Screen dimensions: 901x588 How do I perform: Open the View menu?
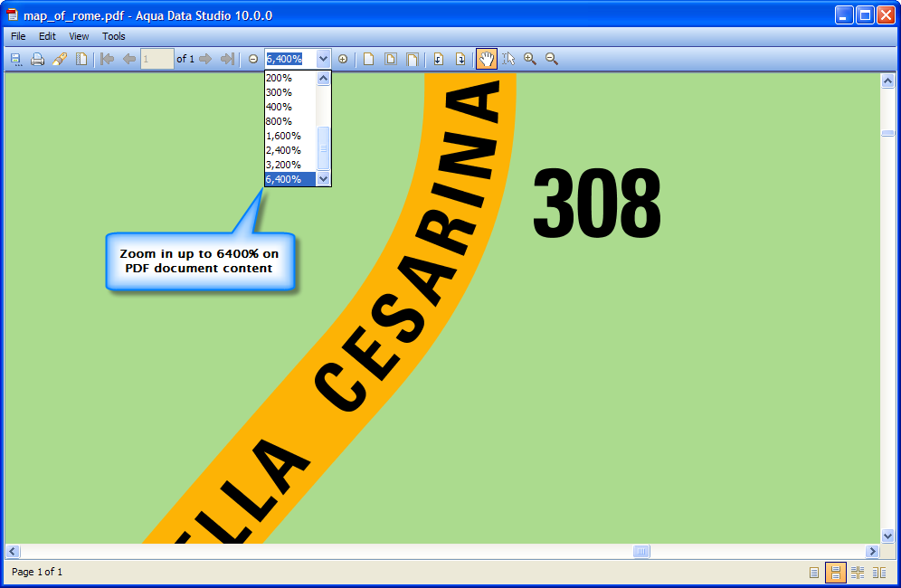pyautogui.click(x=79, y=36)
